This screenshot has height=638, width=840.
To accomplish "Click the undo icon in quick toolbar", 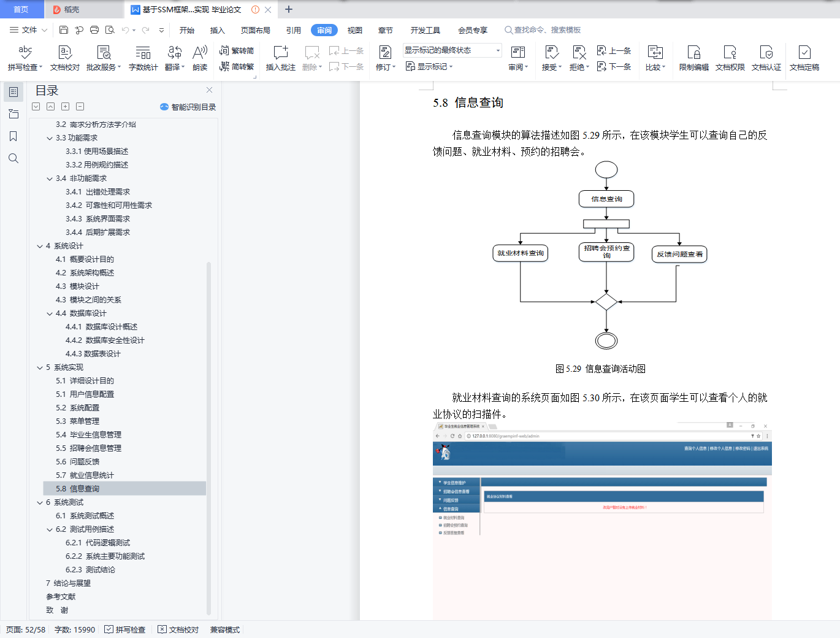I will click(126, 29).
